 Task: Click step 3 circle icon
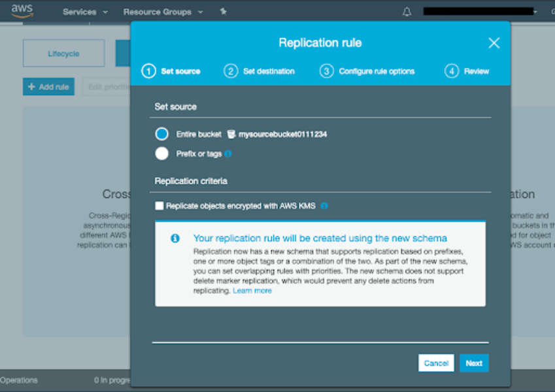(326, 71)
